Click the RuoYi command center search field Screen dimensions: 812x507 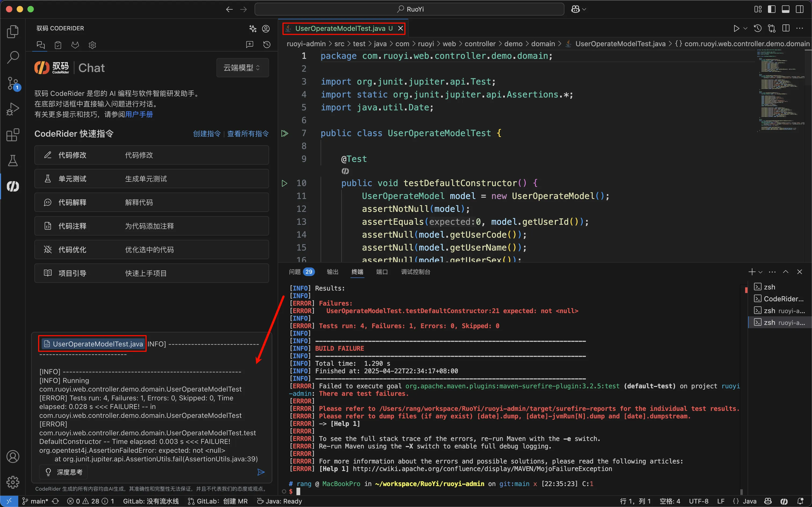tap(409, 9)
